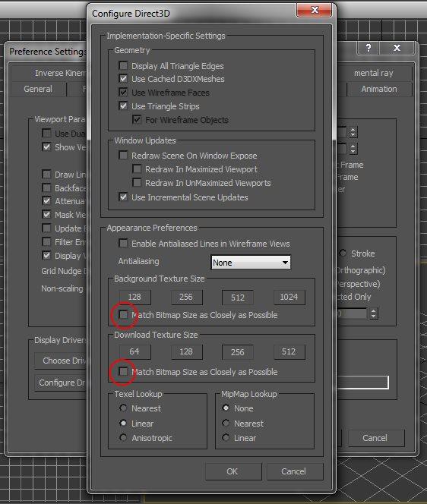Click upper spinner arrows in Preference Settings
The image size is (427, 504).
(353, 132)
